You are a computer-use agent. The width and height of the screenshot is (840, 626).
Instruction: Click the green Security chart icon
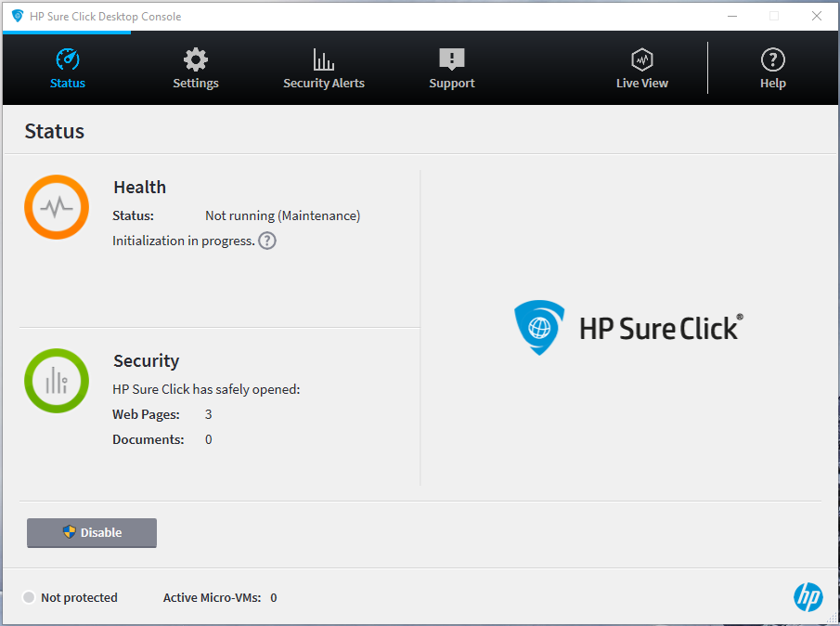[56, 381]
